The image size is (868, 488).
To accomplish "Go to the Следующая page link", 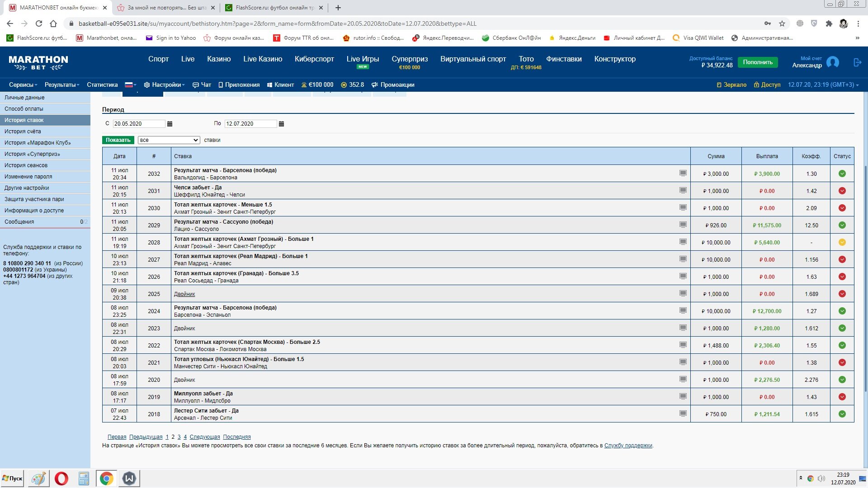I will point(204,437).
